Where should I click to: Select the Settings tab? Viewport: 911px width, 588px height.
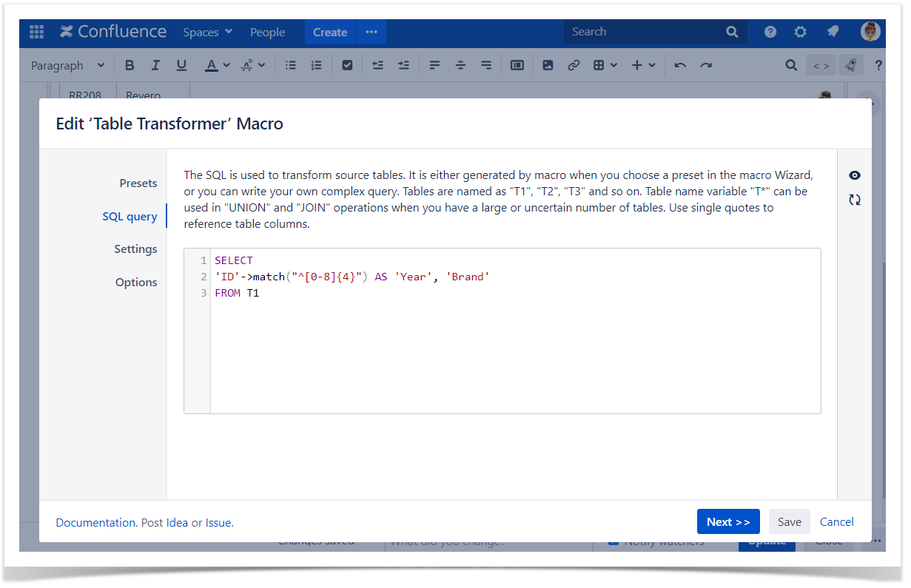click(135, 249)
